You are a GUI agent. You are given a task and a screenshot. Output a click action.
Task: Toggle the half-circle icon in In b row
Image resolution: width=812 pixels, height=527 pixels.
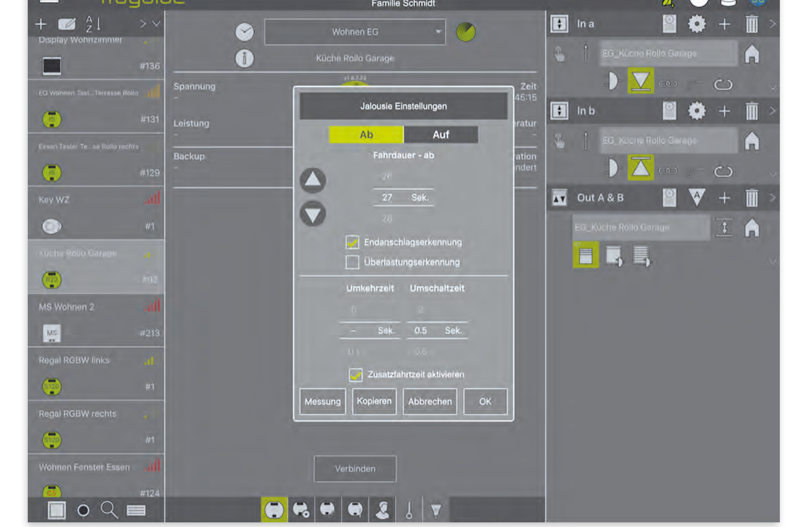[x=612, y=168]
